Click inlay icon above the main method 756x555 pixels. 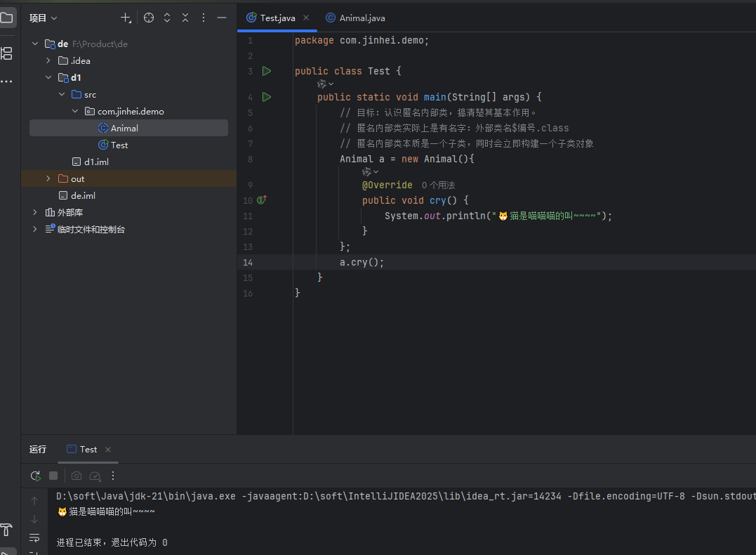pos(325,84)
